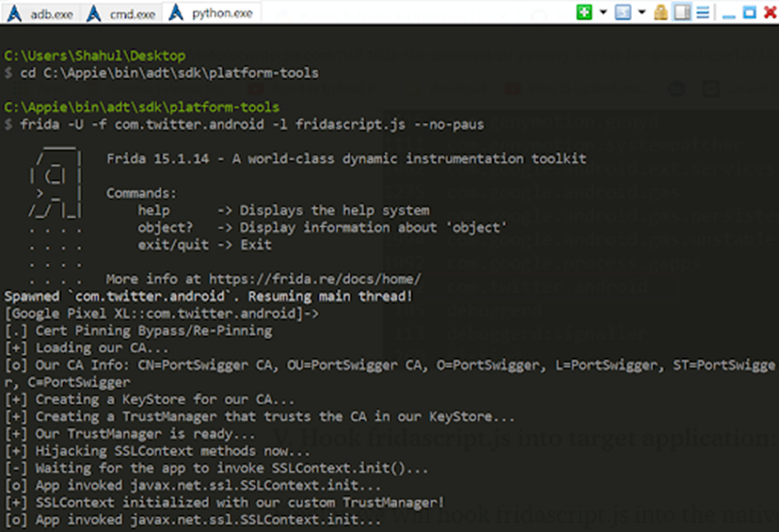Toggle the padlock lock-console icon

[x=660, y=12]
